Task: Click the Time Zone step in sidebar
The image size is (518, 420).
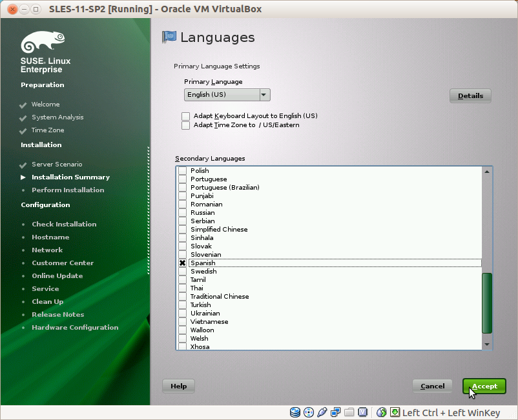Action: [x=48, y=130]
